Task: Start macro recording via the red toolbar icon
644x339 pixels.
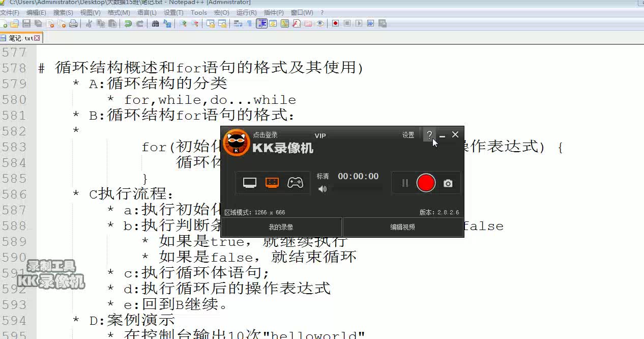Action: pyautogui.click(x=335, y=23)
